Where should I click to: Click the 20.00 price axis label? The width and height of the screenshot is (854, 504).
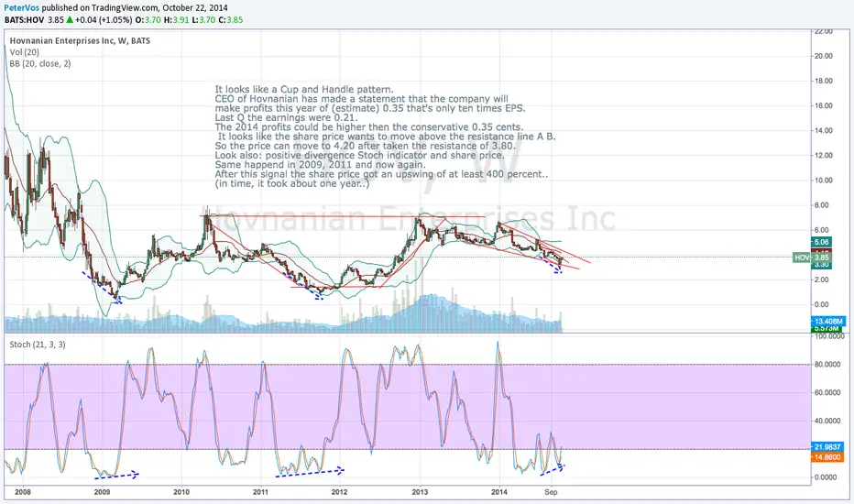(x=824, y=56)
